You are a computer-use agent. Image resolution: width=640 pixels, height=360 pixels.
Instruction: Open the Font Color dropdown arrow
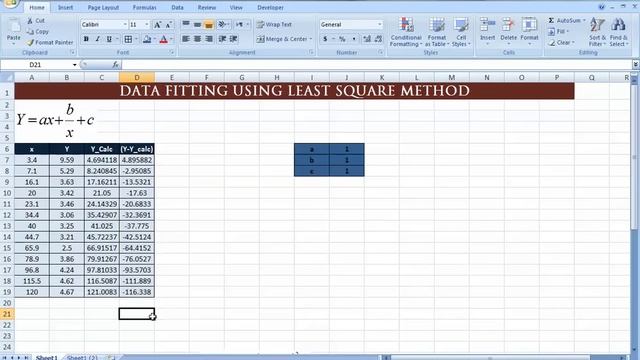click(171, 39)
